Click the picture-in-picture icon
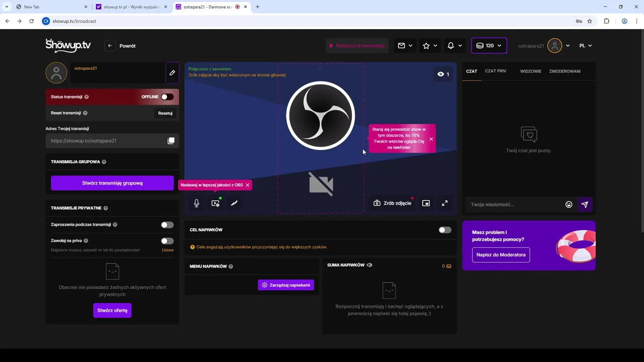644x362 pixels. tap(426, 203)
